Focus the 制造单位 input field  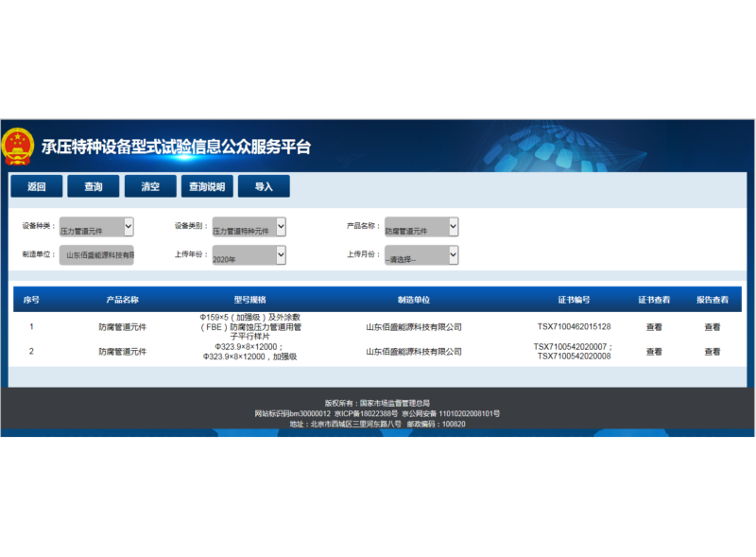(x=96, y=255)
